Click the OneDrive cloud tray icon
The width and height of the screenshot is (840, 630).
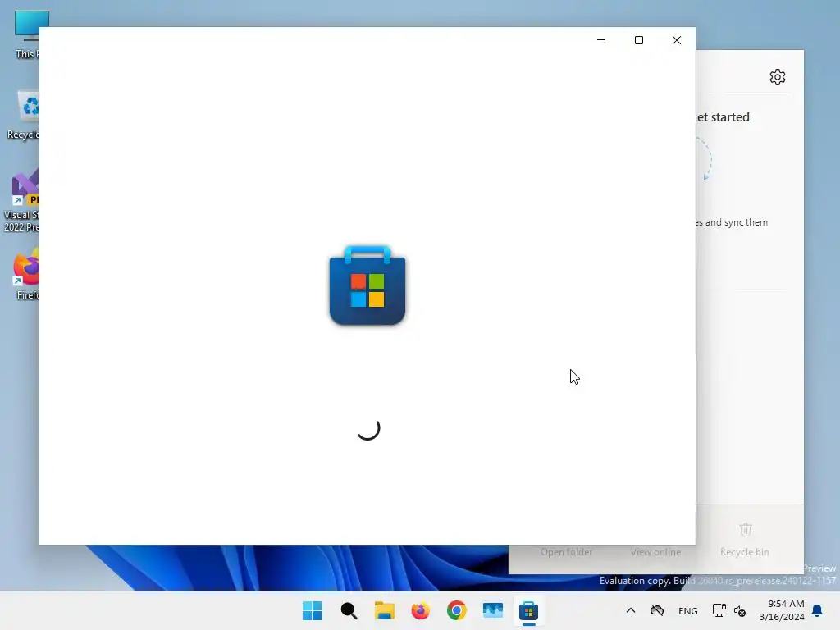click(657, 610)
